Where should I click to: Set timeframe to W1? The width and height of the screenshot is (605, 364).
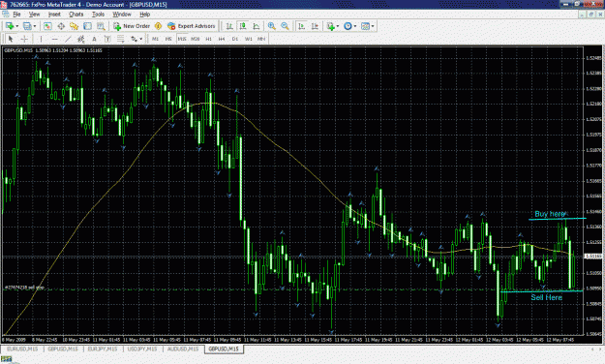click(x=249, y=39)
